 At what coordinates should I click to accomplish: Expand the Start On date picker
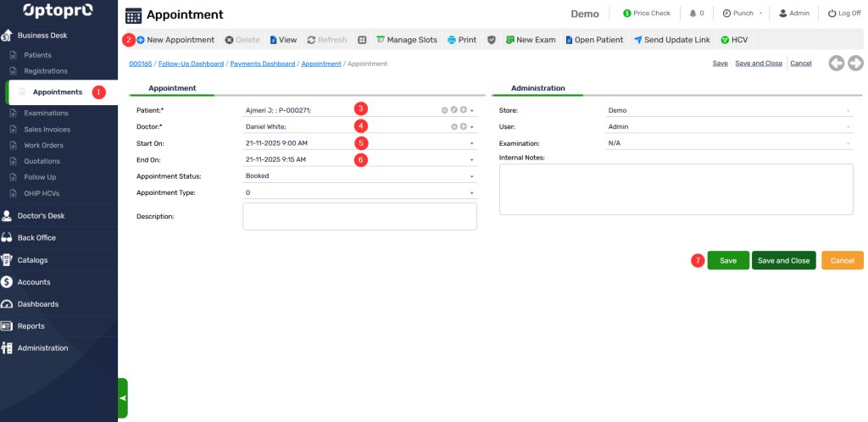tap(471, 143)
